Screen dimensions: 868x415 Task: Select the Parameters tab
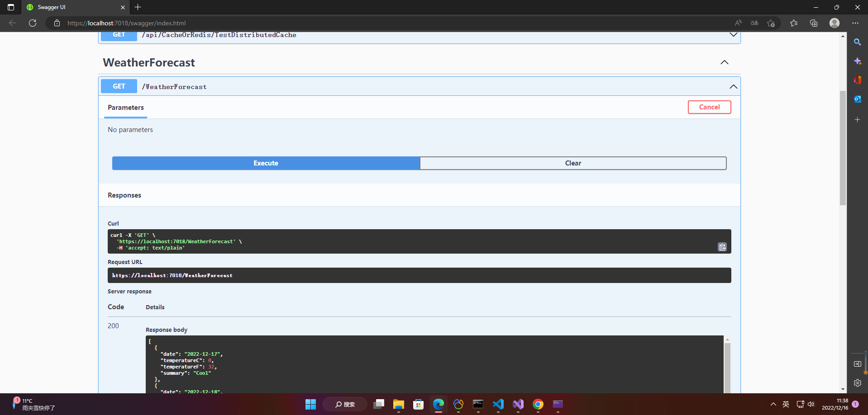[x=126, y=108]
